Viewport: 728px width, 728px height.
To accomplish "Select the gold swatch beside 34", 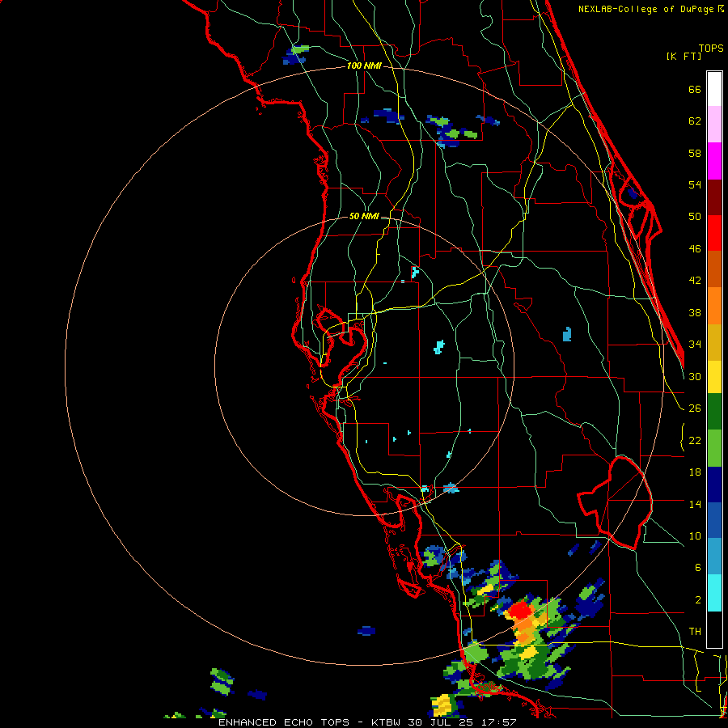I will click(714, 342).
